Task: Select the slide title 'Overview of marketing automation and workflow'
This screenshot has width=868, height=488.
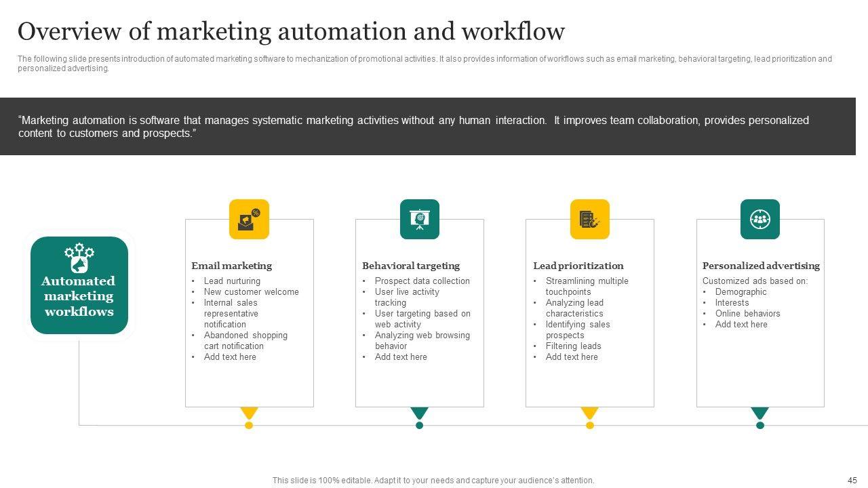Action: (x=291, y=32)
